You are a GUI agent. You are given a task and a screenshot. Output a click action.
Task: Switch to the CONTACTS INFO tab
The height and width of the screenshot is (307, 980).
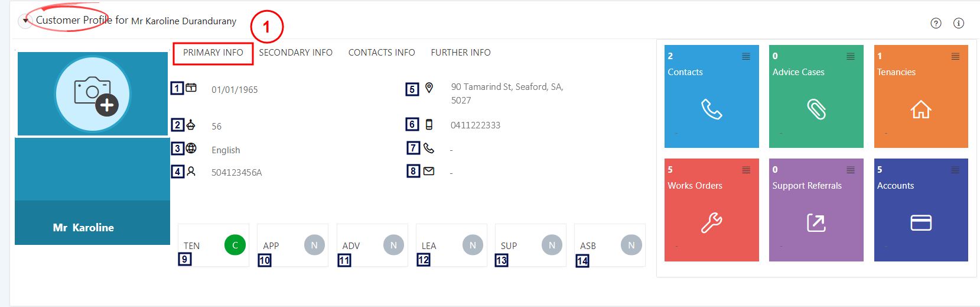tap(382, 53)
